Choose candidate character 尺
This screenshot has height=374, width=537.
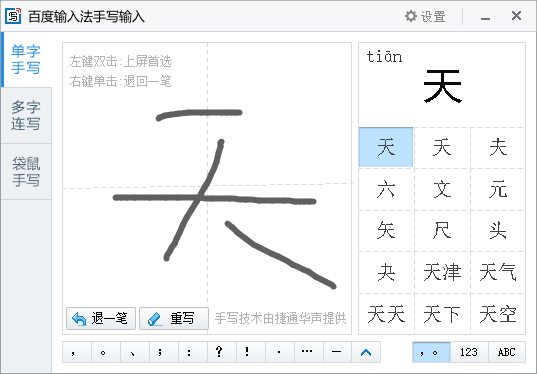tap(442, 230)
